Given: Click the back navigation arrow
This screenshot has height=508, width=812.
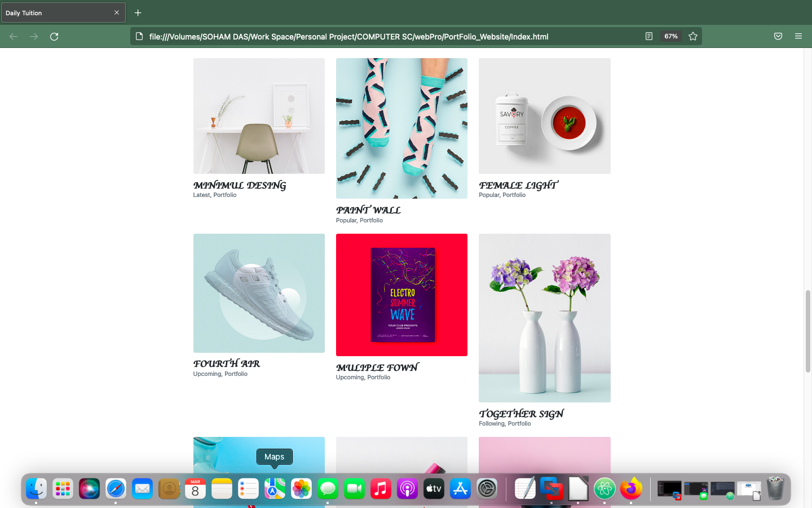Looking at the screenshot, I should pos(13,36).
